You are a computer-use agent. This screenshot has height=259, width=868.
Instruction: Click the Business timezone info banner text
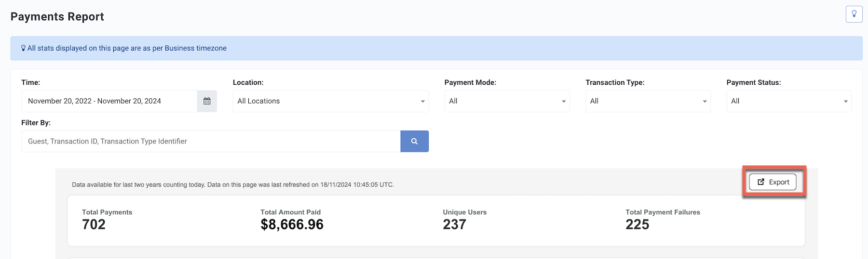tap(127, 48)
